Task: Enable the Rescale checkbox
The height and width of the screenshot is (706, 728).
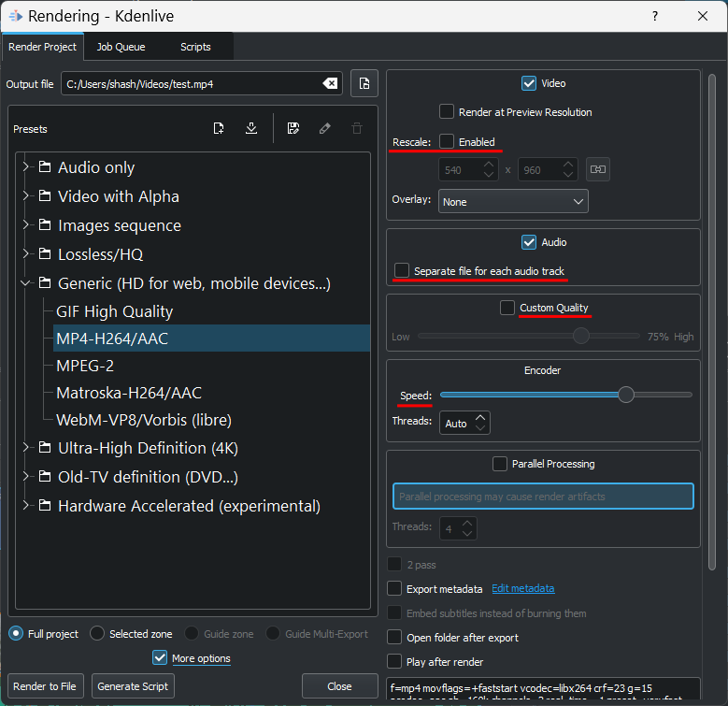Action: click(447, 142)
